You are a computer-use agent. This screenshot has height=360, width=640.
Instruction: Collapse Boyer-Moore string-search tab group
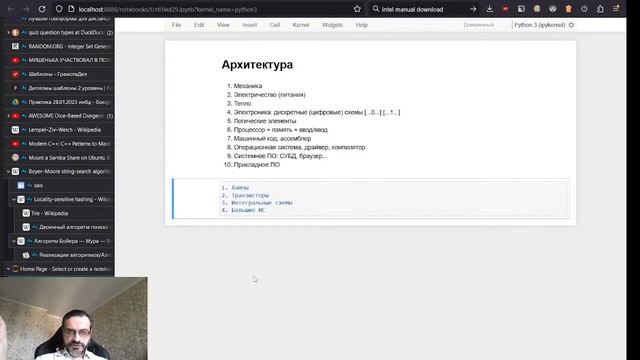click(8, 171)
